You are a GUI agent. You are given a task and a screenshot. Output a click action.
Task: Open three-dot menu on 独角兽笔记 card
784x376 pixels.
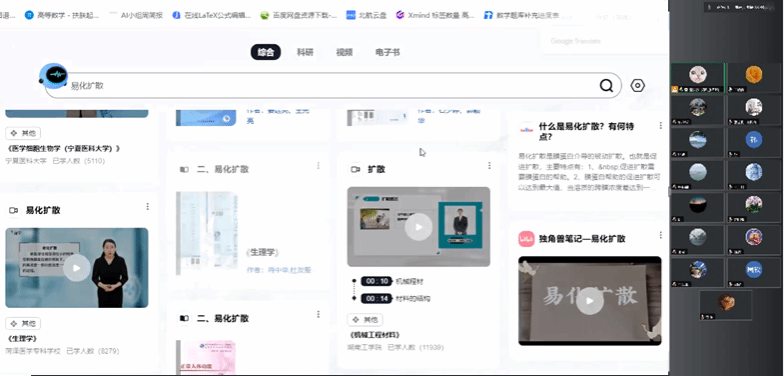pos(660,234)
